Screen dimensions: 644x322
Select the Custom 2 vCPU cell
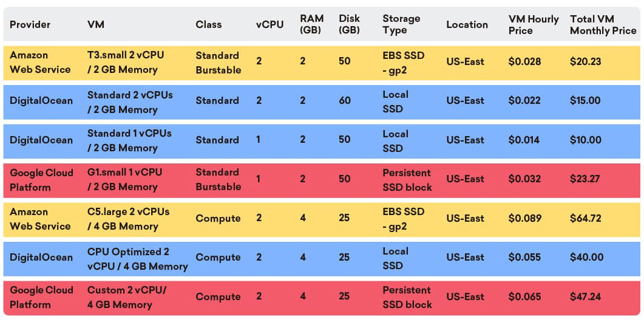[x=126, y=297]
